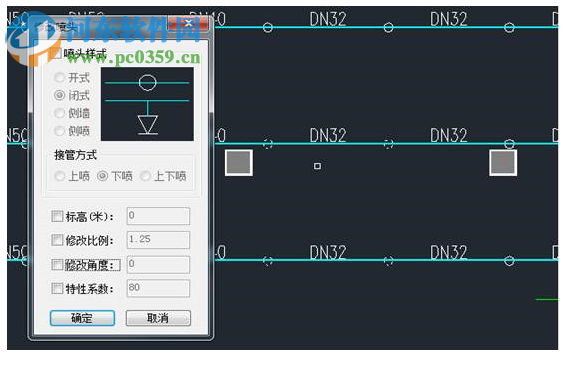Choose 上喷 pipe connection option
Image resolution: width=568 pixels, height=369 pixels.
59,176
